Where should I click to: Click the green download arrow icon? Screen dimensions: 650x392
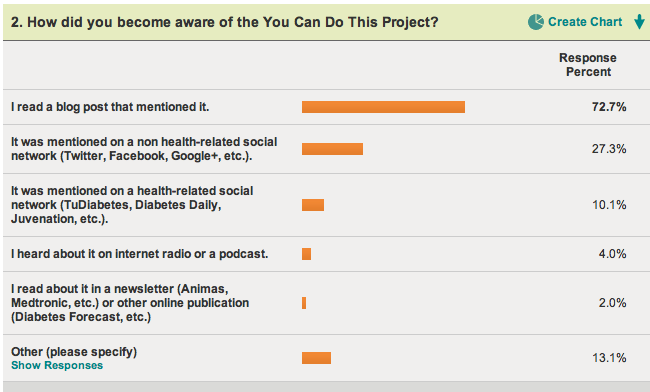(639, 22)
